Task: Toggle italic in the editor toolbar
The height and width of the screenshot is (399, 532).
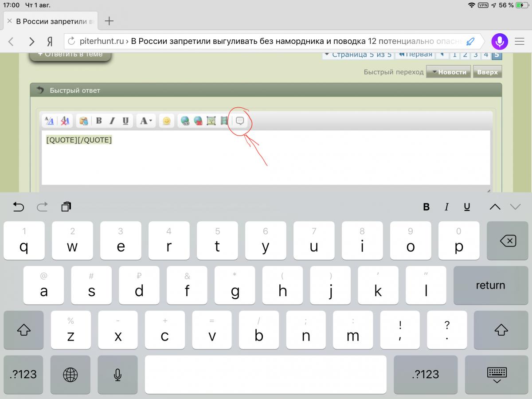Action: [x=112, y=121]
